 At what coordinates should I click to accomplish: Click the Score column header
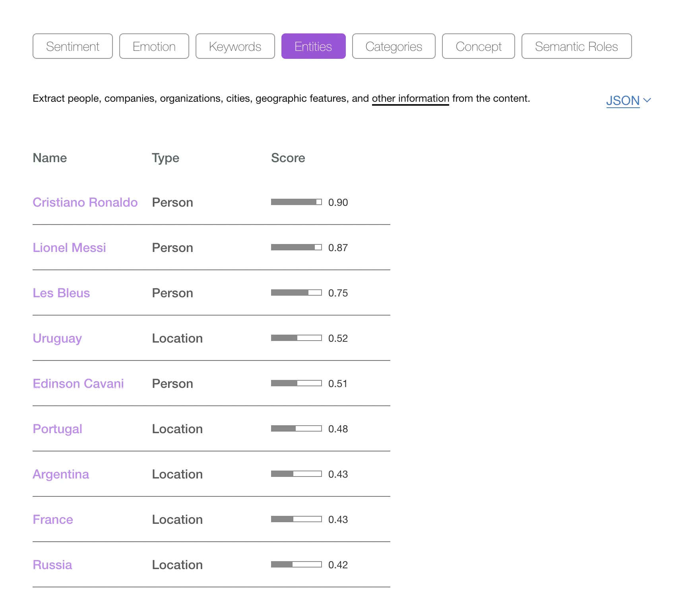coord(288,158)
